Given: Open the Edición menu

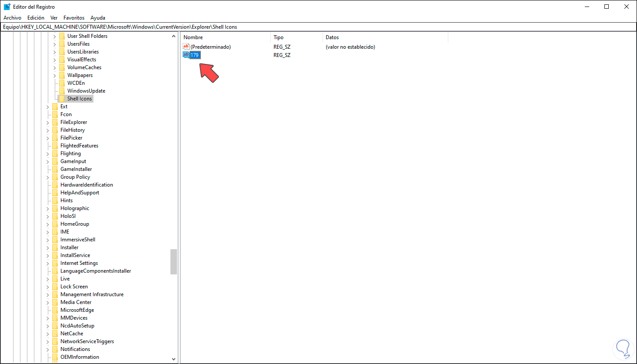Looking at the screenshot, I should 36,17.
